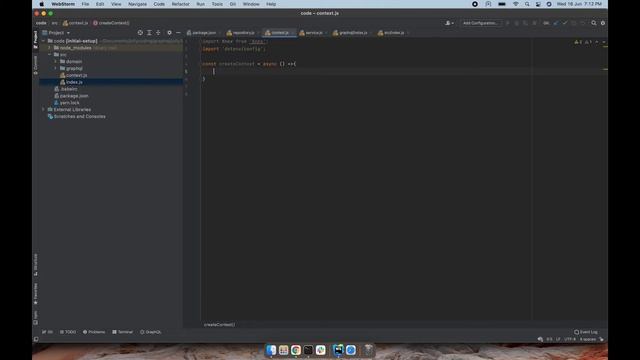Expand External Libraries node
The width and height of the screenshot is (640, 360).
43,109
